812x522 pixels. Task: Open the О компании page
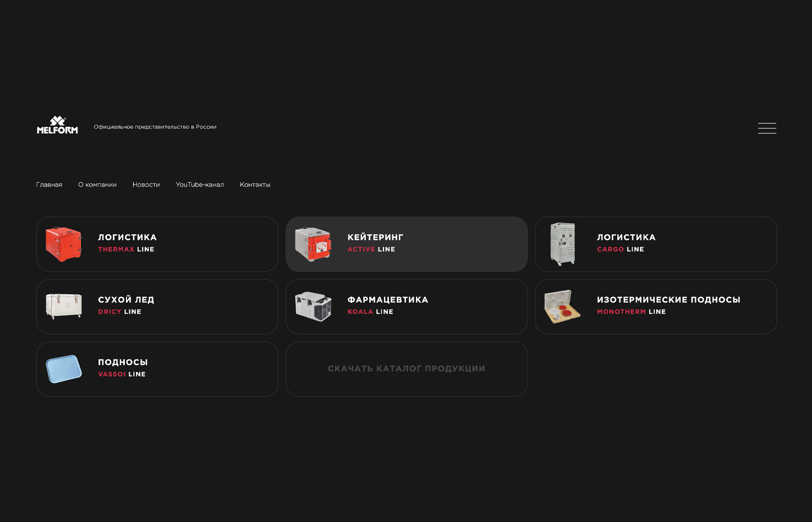(x=97, y=184)
